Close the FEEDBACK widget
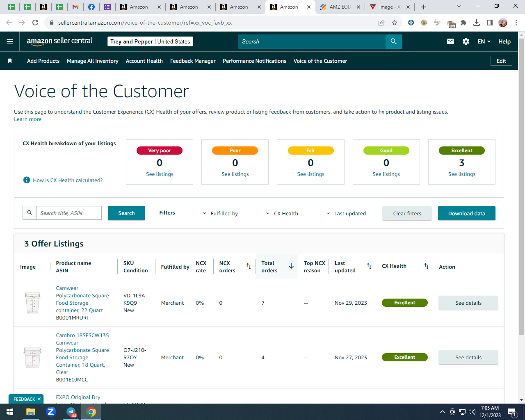Screen dimensions: 525x420 click(x=39, y=399)
